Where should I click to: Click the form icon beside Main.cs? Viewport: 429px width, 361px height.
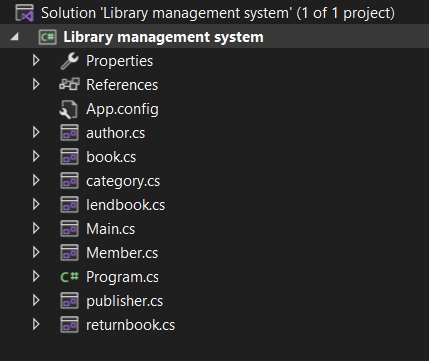tap(69, 229)
